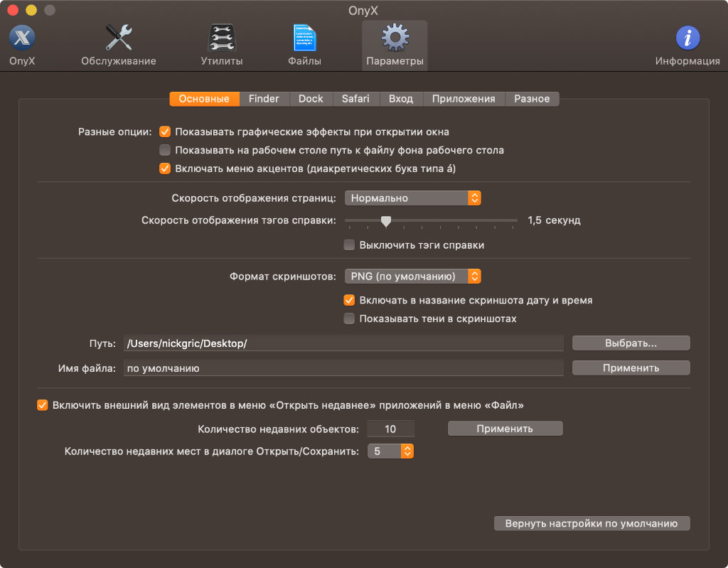Switch to the Dock tab
Image resolution: width=728 pixels, height=568 pixels.
tap(311, 99)
